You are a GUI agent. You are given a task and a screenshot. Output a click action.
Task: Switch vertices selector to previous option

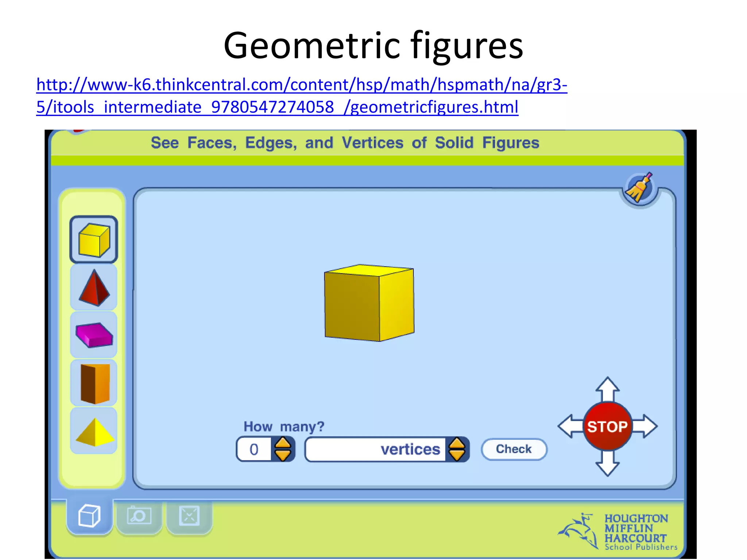click(x=457, y=443)
